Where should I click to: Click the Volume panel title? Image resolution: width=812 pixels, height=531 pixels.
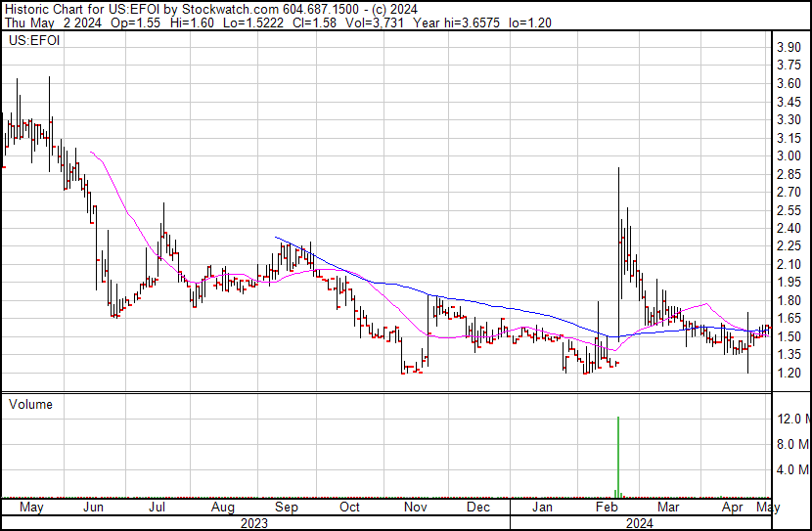tap(30, 404)
